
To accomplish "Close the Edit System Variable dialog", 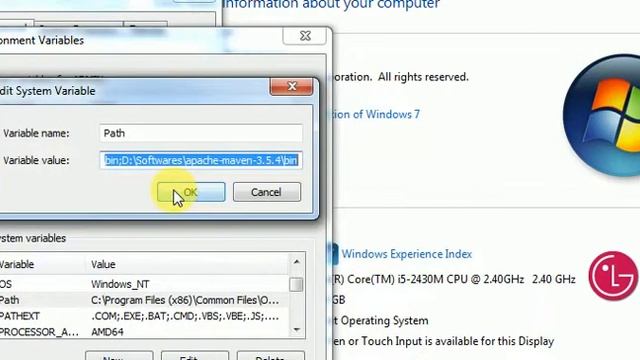I will tap(291, 86).
